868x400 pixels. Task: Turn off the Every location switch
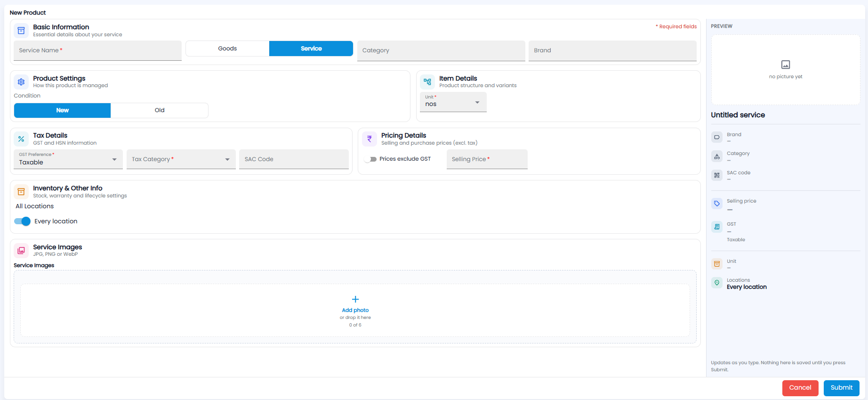tap(22, 221)
